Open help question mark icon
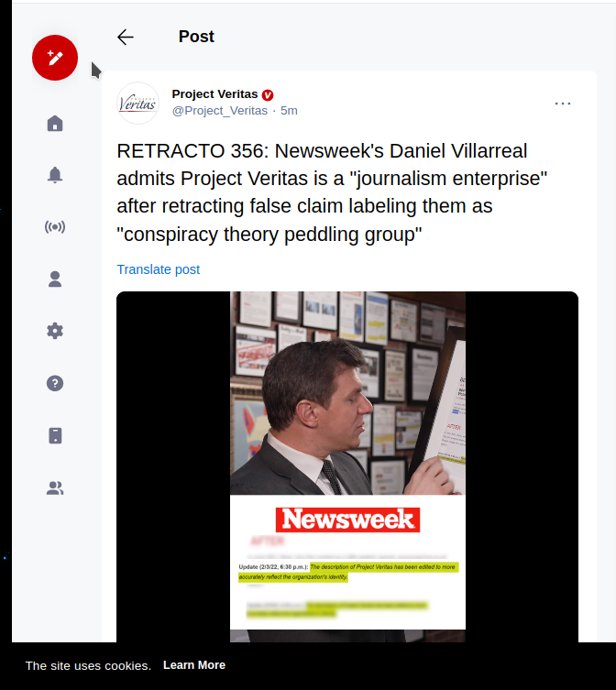This screenshot has height=690, width=616. [x=55, y=383]
